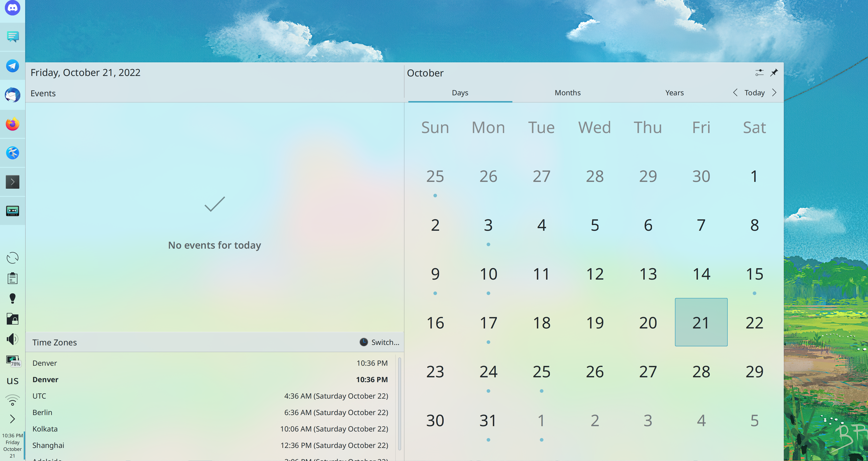Screen dimensions: 868x461
Task: Open calendar configuration sliders icon
Action: pyautogui.click(x=759, y=73)
